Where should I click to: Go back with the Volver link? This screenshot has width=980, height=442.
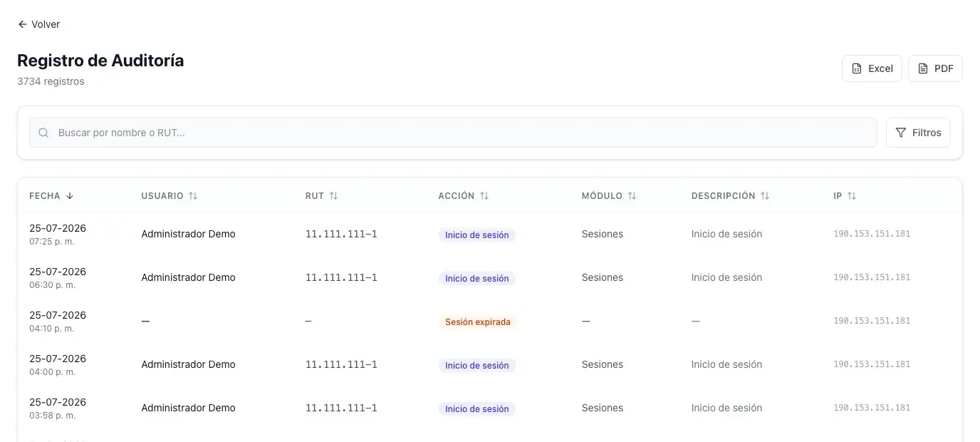(38, 24)
